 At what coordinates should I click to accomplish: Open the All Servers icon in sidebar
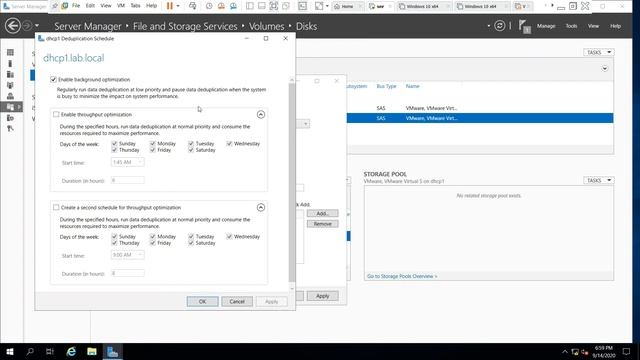point(10,74)
